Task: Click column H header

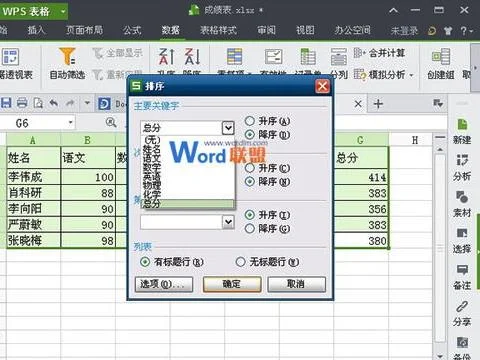Action: (415, 140)
